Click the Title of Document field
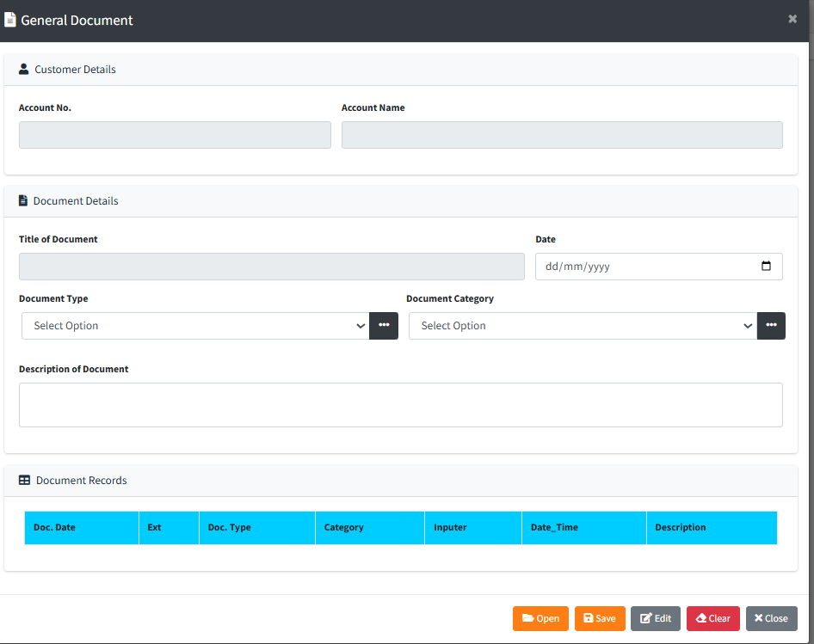Viewport: 814px width, 644px height. 271,267
